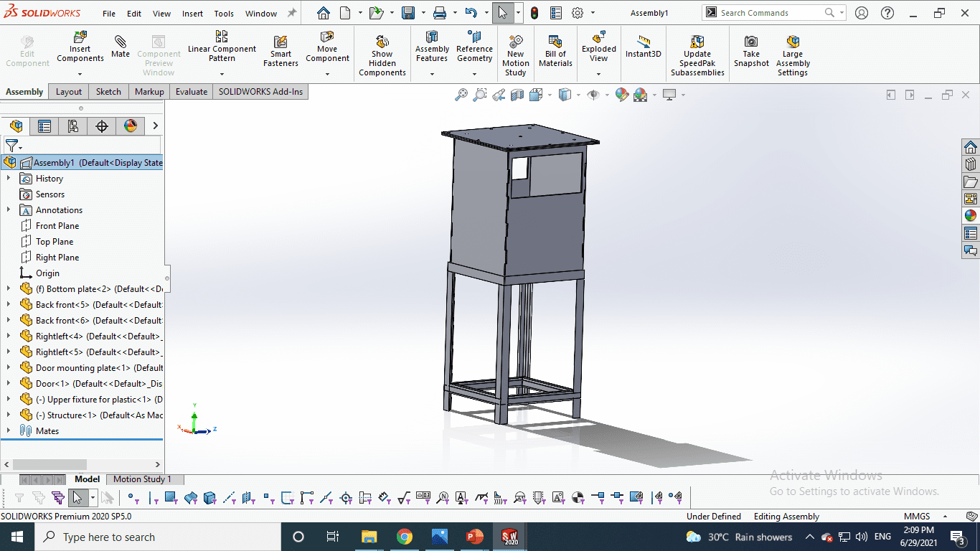Click Update SpeedPak Subassemblies
The height and width of the screenshot is (551, 980).
tap(697, 56)
